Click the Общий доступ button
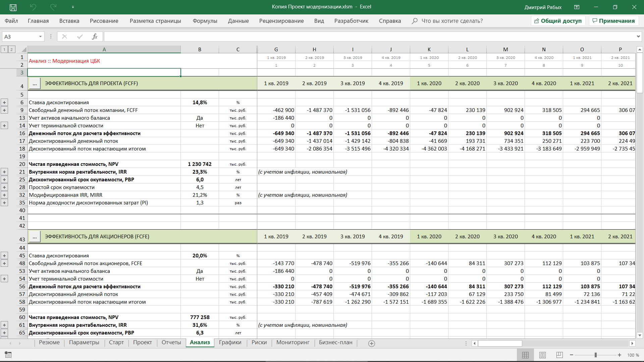644x362 pixels. pyautogui.click(x=558, y=21)
